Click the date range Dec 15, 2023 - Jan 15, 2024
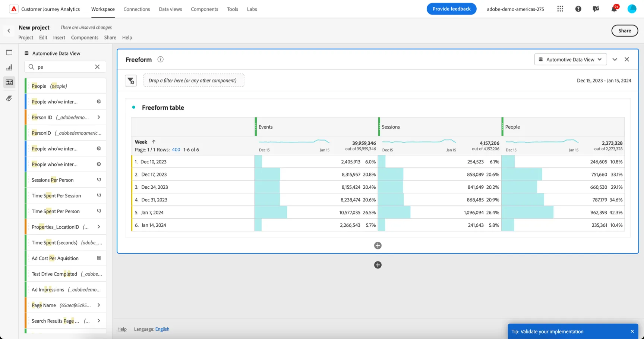The image size is (644, 339). tap(604, 81)
